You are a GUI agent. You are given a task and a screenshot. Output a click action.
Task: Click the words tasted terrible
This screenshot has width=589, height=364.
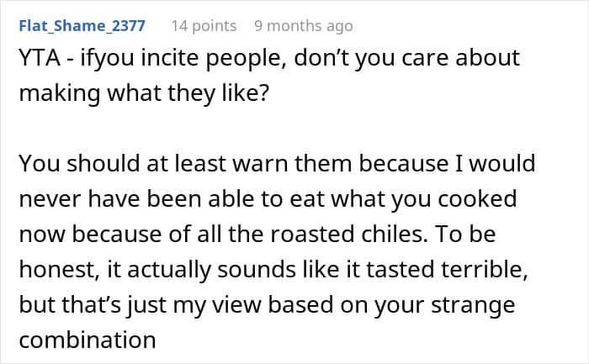447,269
